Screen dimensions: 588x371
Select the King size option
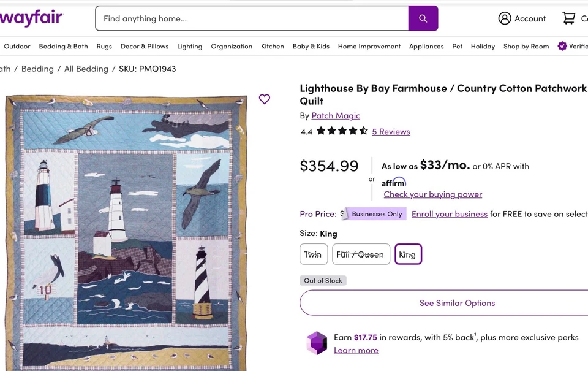click(x=408, y=254)
